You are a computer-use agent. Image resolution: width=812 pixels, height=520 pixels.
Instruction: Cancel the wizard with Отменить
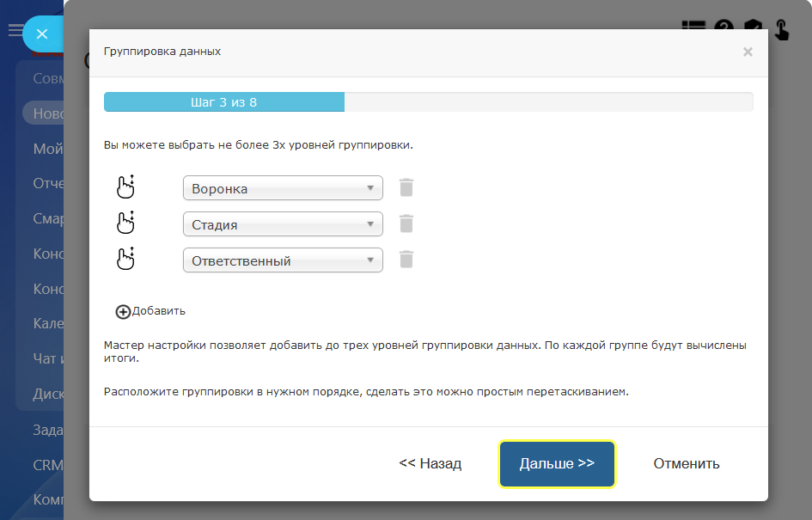click(687, 463)
